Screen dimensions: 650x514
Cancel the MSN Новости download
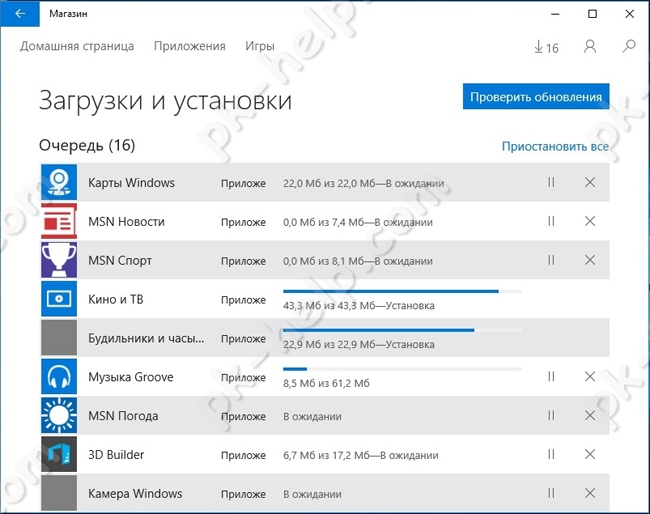[x=590, y=221]
